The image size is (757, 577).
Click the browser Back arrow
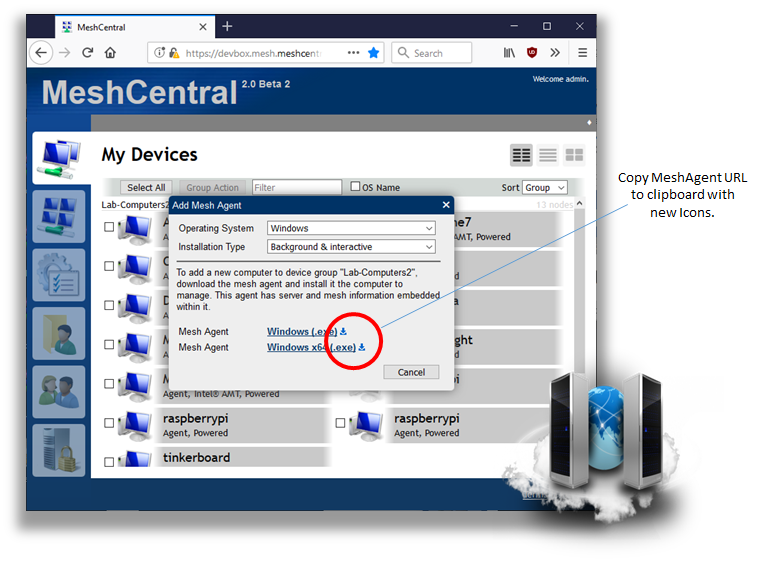pyautogui.click(x=41, y=53)
